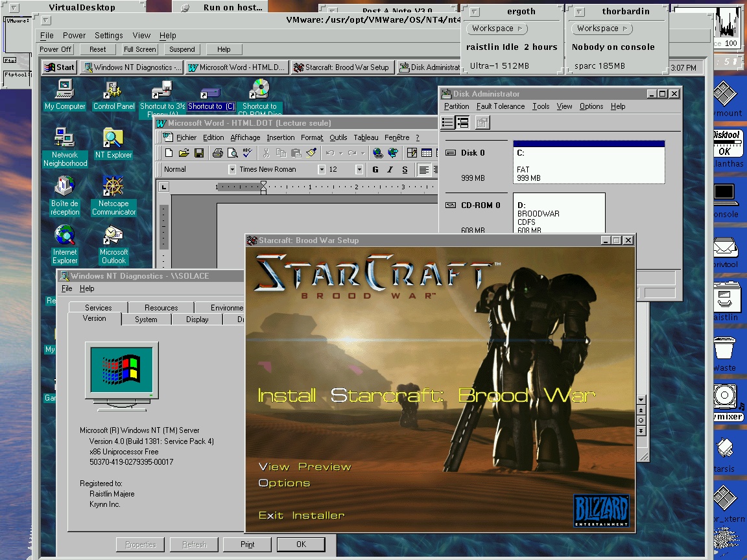
Task: Create a new document in Word toolbar
Action: [x=169, y=153]
